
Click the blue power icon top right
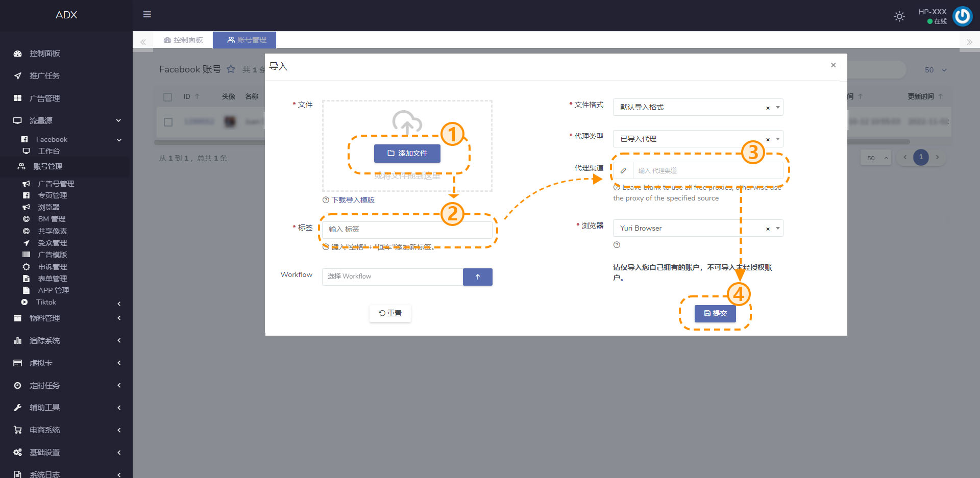coord(963,16)
